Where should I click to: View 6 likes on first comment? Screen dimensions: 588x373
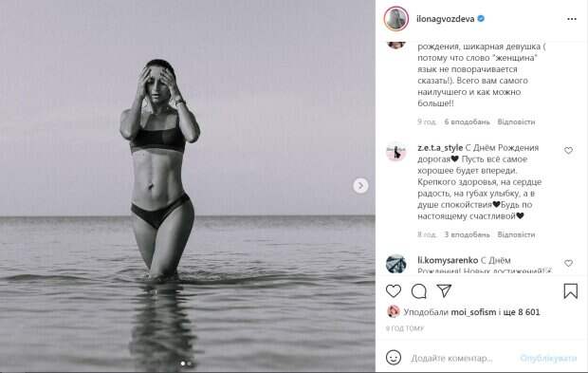point(467,121)
